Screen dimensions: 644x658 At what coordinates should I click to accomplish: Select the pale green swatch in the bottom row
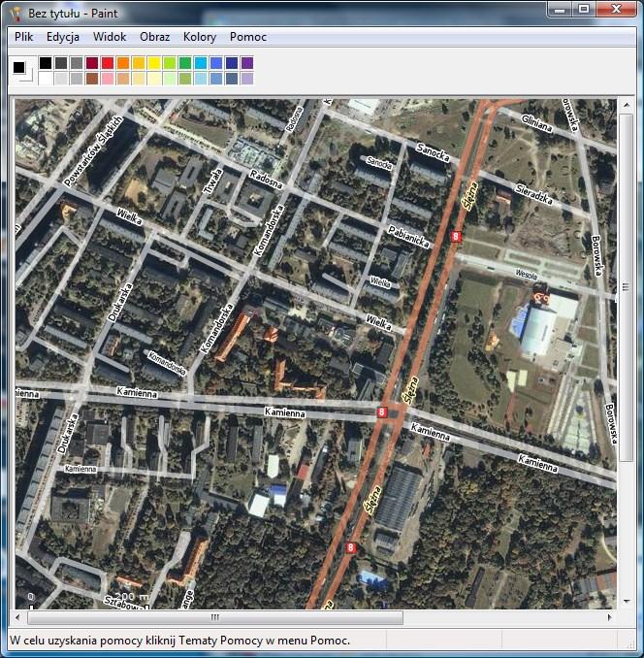pyautogui.click(x=170, y=78)
